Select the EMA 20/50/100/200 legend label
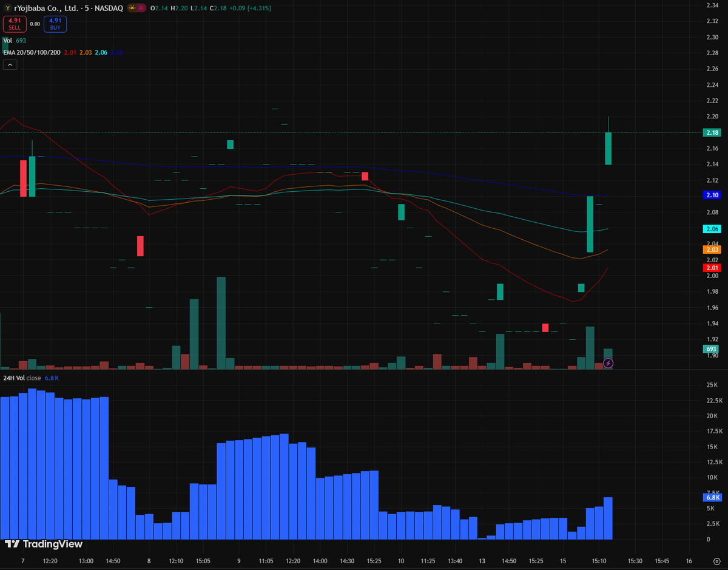Image resolution: width=728 pixels, height=570 pixels. click(x=31, y=53)
